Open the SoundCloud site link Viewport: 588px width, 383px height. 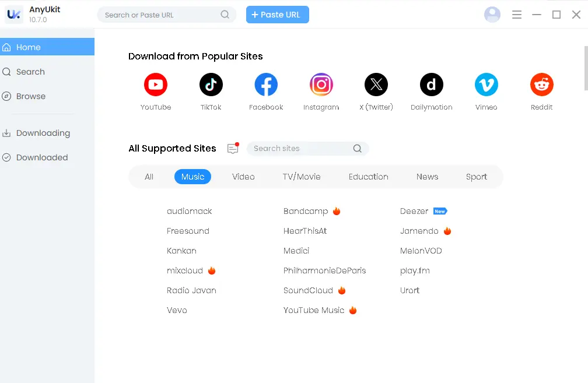pos(308,290)
